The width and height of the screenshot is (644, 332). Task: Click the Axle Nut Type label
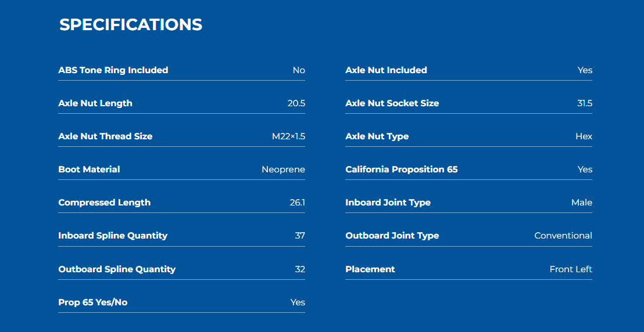[377, 136]
